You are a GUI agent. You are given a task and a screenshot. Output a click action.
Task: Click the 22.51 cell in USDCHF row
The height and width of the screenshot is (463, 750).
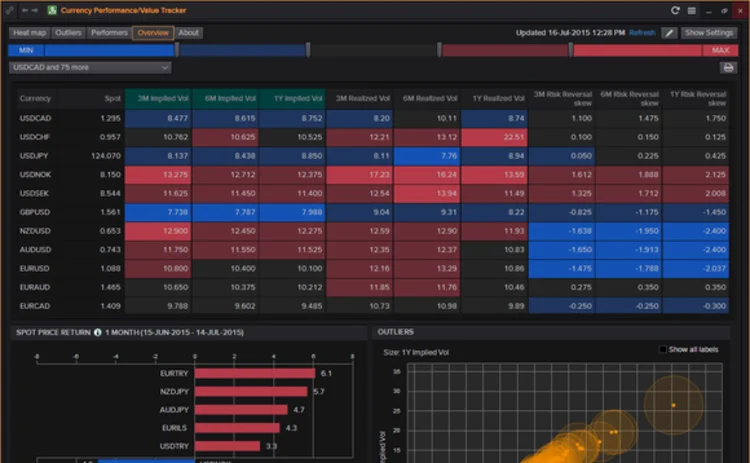(495, 137)
